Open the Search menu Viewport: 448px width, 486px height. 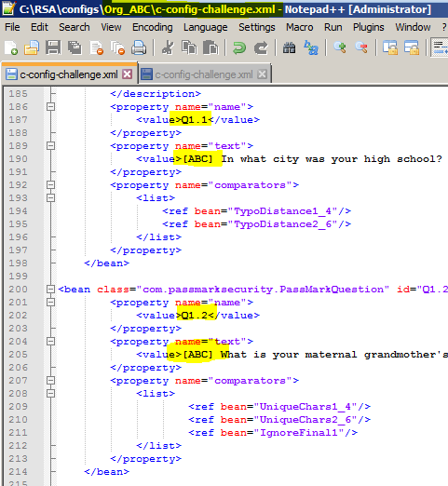point(75,27)
